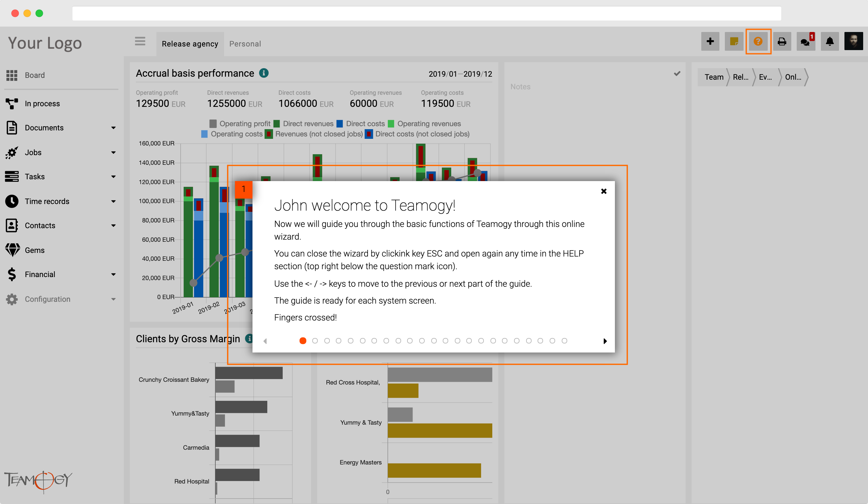The width and height of the screenshot is (868, 504).
Task: Select the second wizard step dot
Action: point(315,340)
